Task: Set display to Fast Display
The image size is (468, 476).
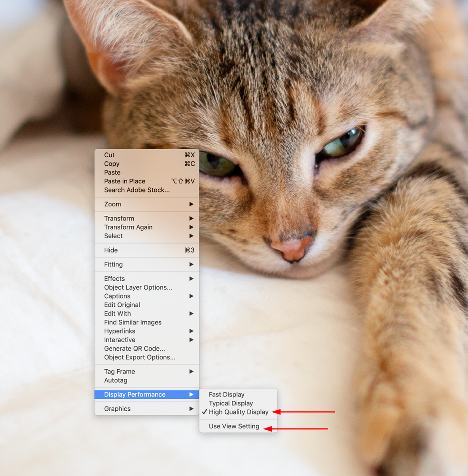Action: click(238, 395)
